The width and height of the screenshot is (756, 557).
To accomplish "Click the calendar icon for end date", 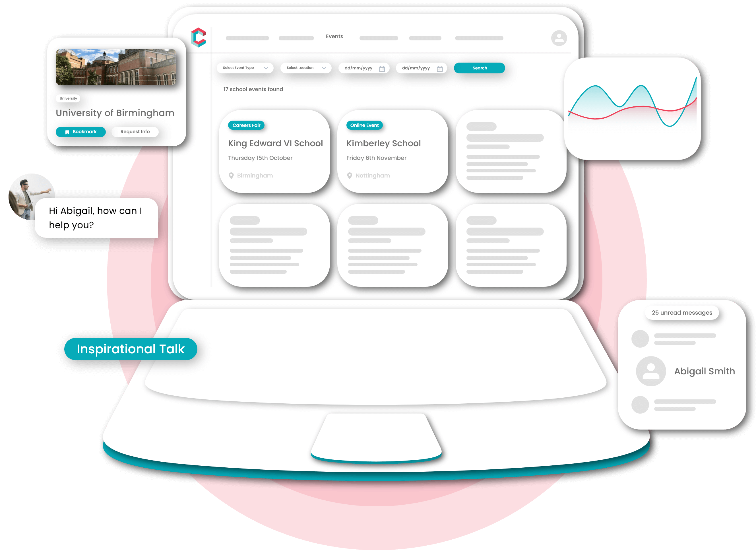I will (440, 69).
